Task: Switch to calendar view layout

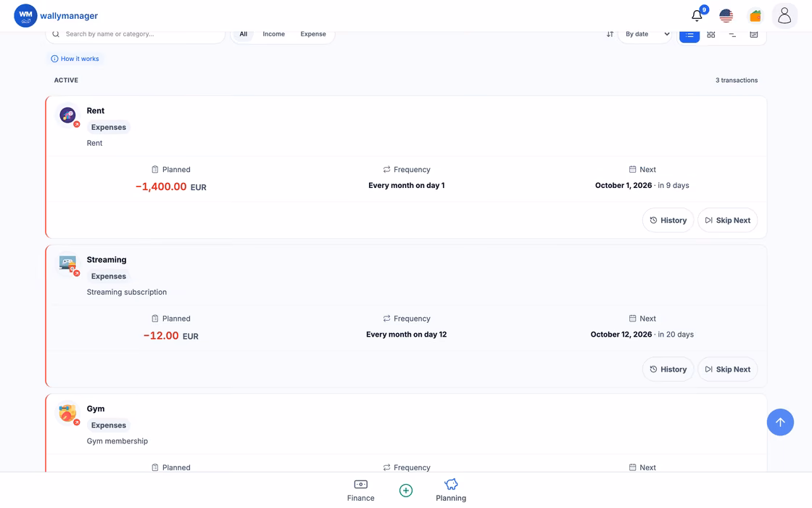Action: [x=754, y=34]
